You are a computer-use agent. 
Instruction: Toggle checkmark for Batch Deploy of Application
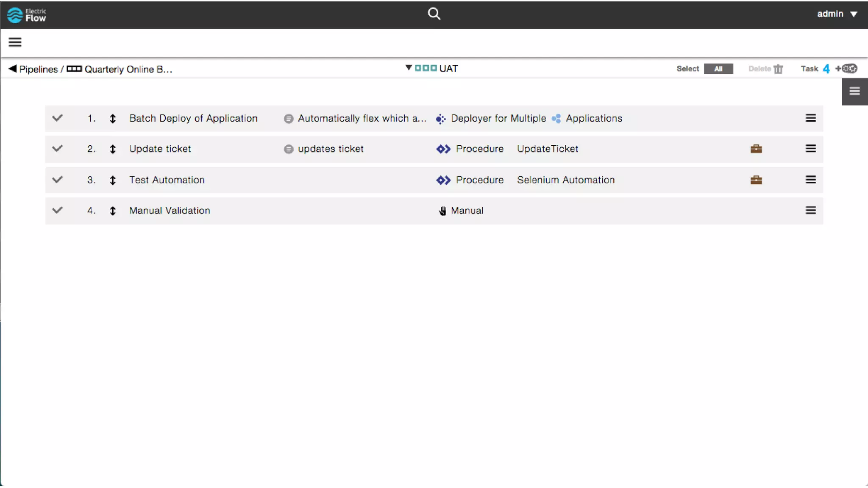pos(57,118)
